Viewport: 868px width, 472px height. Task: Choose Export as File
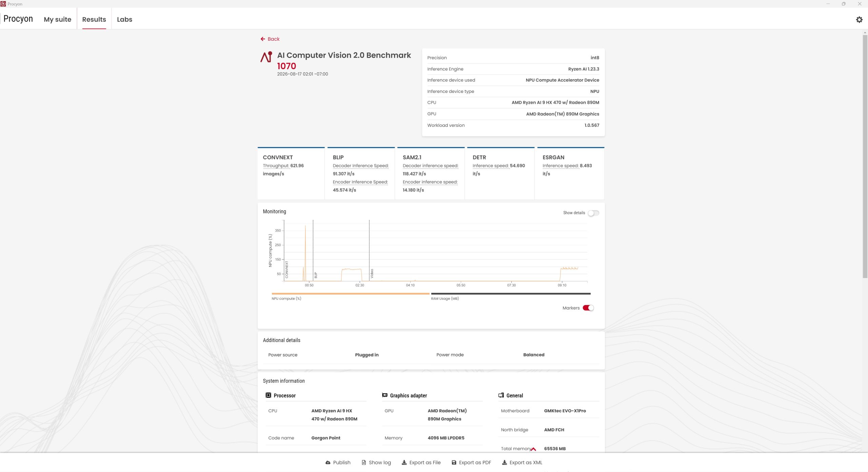421,463
